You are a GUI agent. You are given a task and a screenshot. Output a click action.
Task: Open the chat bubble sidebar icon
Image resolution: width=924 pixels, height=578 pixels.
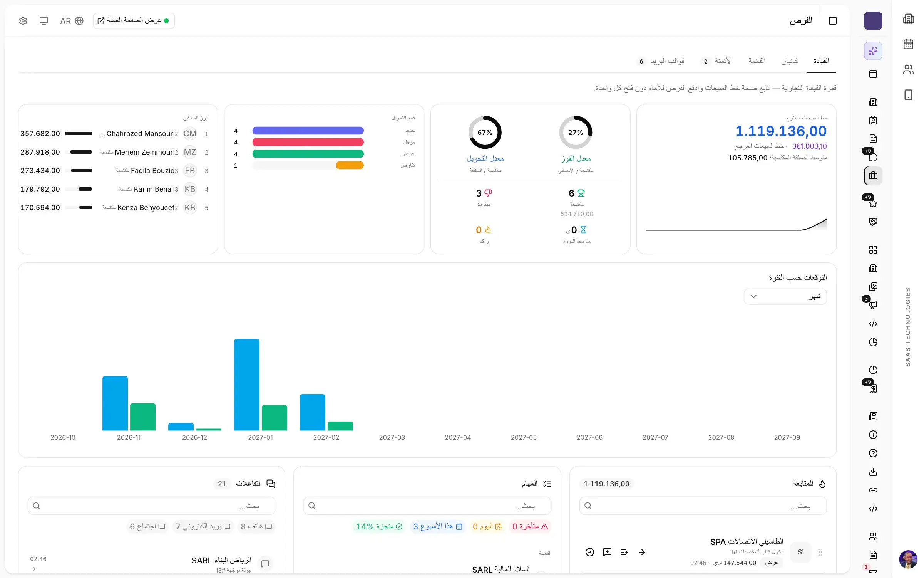(873, 157)
